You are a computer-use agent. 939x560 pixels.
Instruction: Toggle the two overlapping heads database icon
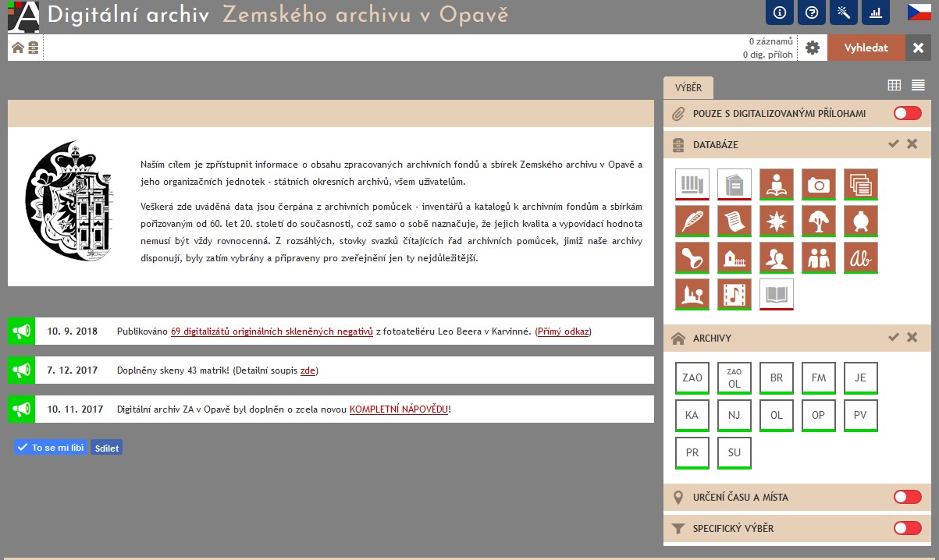click(x=777, y=258)
